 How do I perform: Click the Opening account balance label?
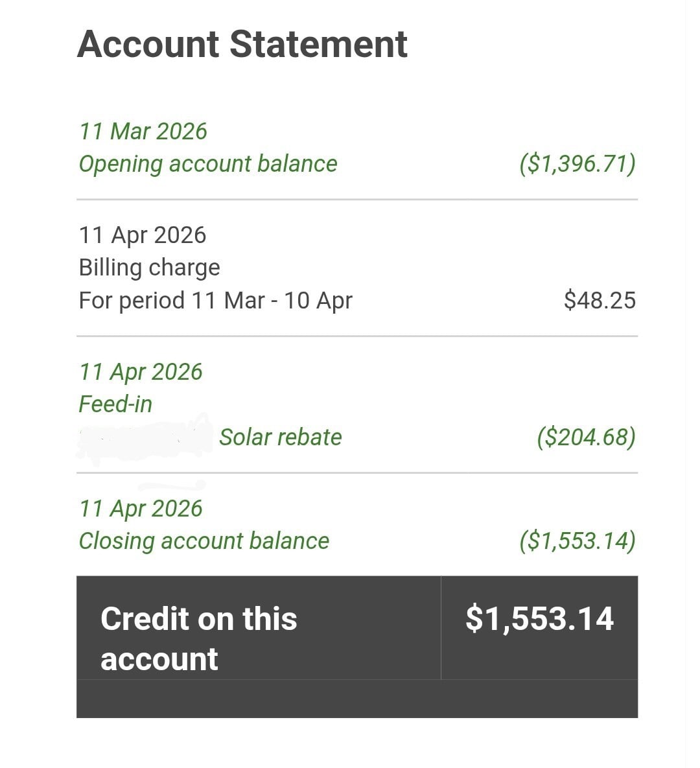[x=208, y=164]
